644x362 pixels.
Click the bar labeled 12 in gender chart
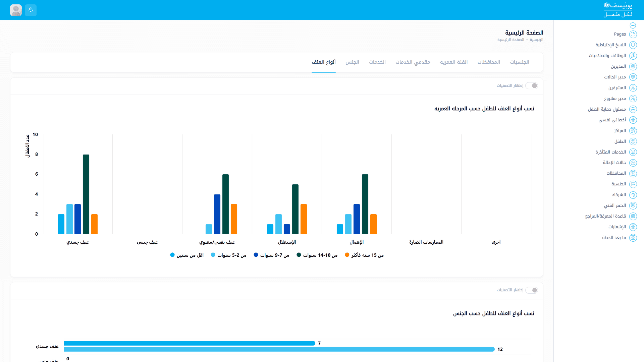pyautogui.click(x=279, y=349)
